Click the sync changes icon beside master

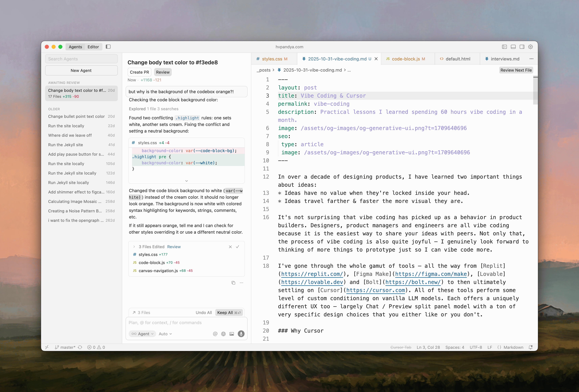80,347
